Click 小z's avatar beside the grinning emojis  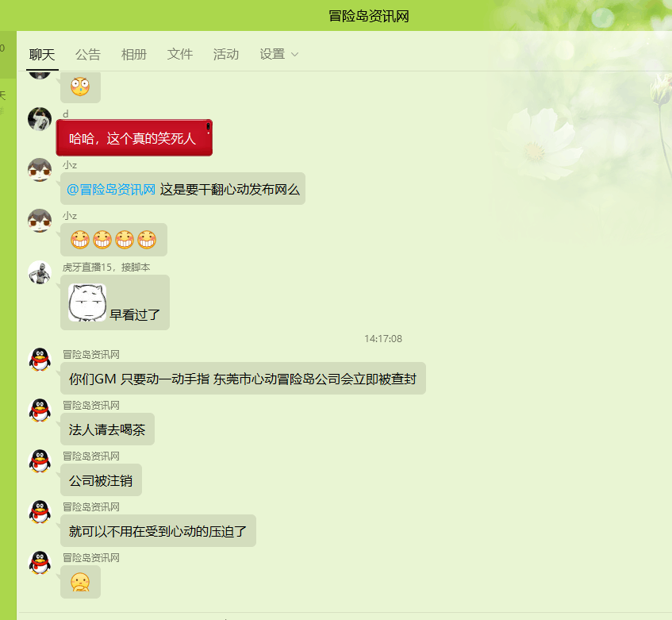pos(40,221)
